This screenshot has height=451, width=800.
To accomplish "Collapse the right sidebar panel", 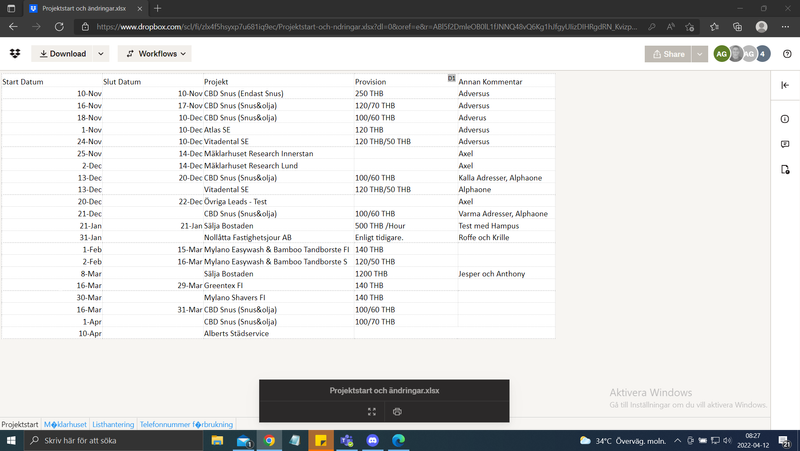I will [785, 85].
